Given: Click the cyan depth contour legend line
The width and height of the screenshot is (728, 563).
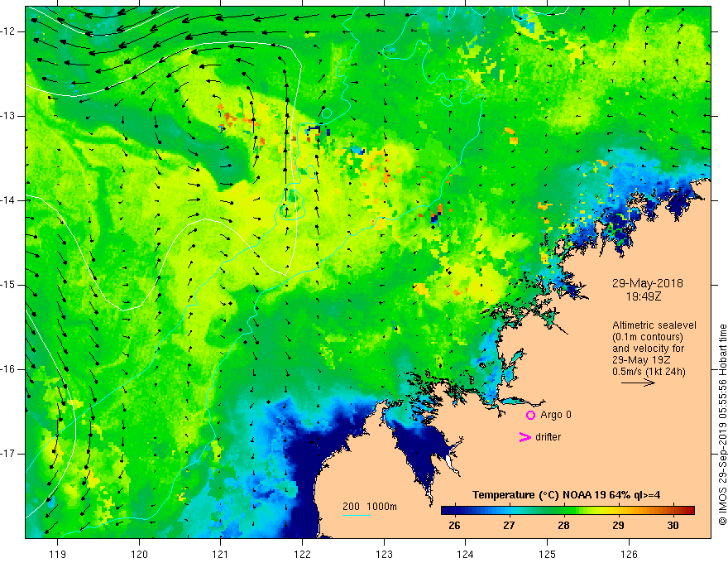Looking at the screenshot, I should (357, 515).
